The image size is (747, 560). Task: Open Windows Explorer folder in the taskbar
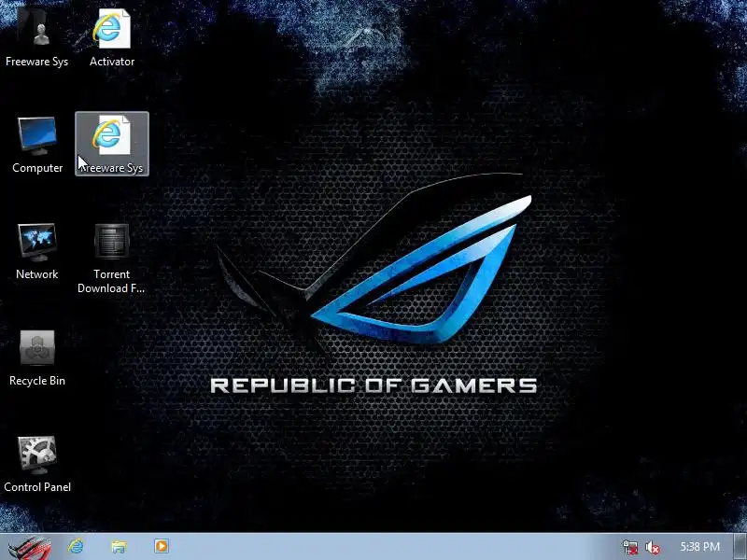(x=119, y=546)
